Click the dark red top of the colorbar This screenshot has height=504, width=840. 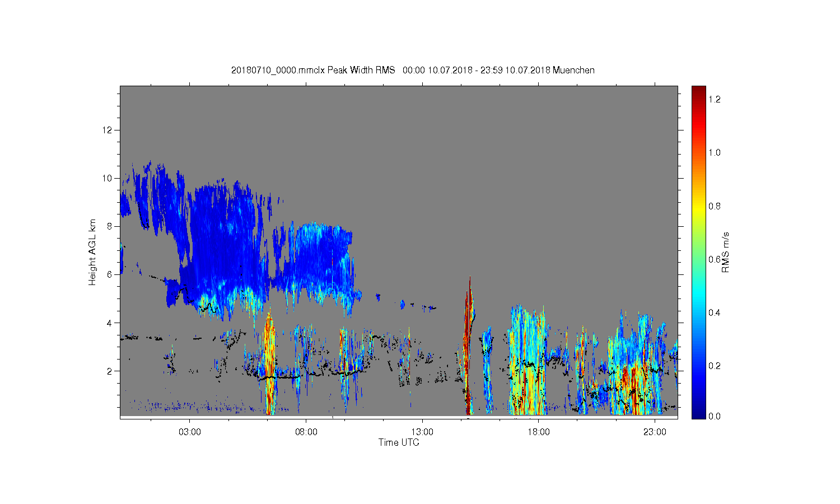(698, 92)
